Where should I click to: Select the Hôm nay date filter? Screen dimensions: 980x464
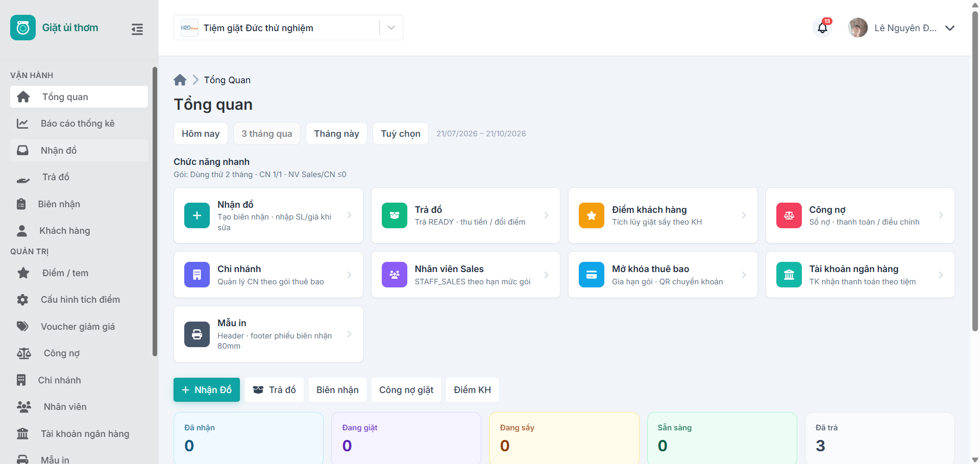pyautogui.click(x=201, y=133)
